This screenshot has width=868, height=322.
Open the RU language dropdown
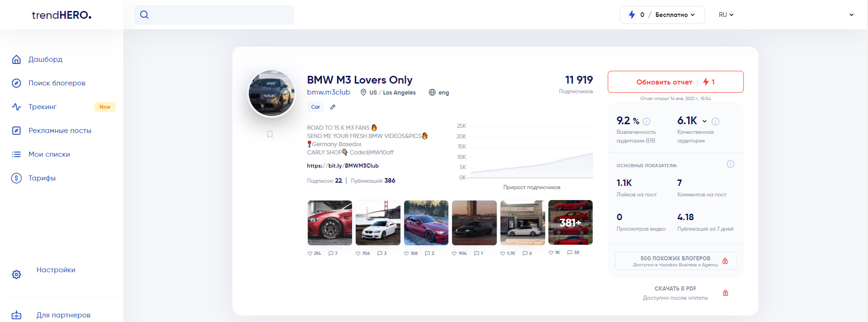pos(726,15)
